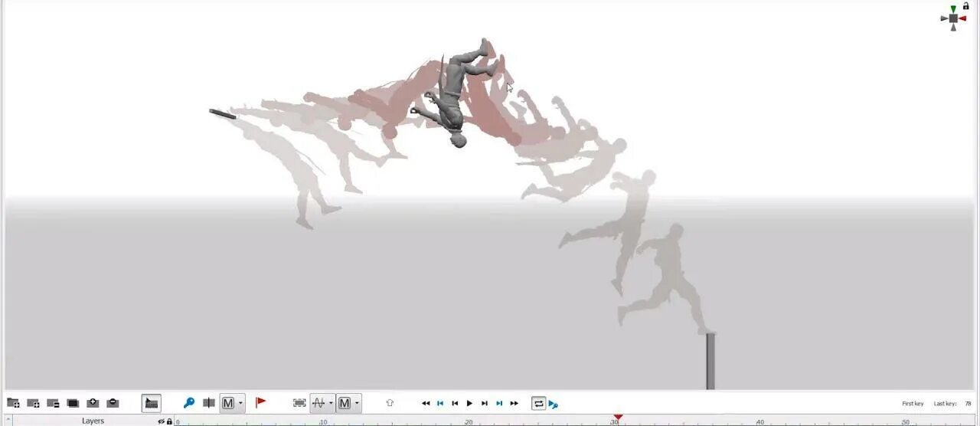Screen dimensions: 980x426
Task: Toggle the timeline track view button
Action: pos(152,403)
